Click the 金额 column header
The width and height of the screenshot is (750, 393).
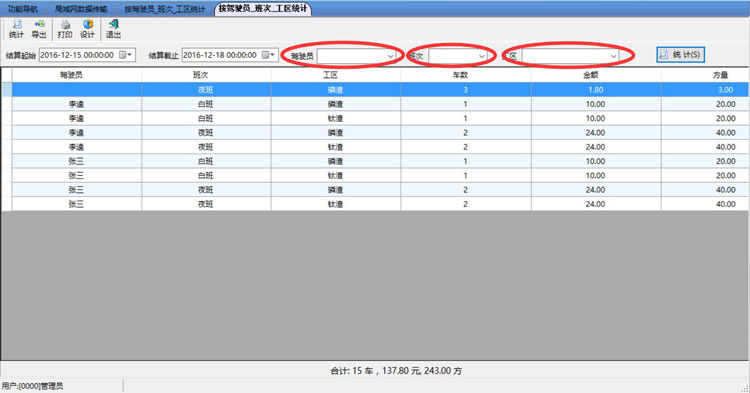(596, 75)
